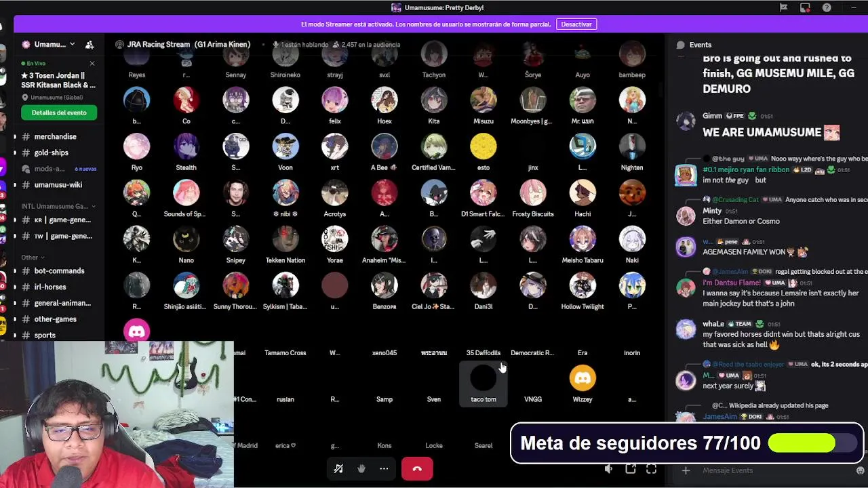Select the taco tom participant tile

tap(484, 384)
